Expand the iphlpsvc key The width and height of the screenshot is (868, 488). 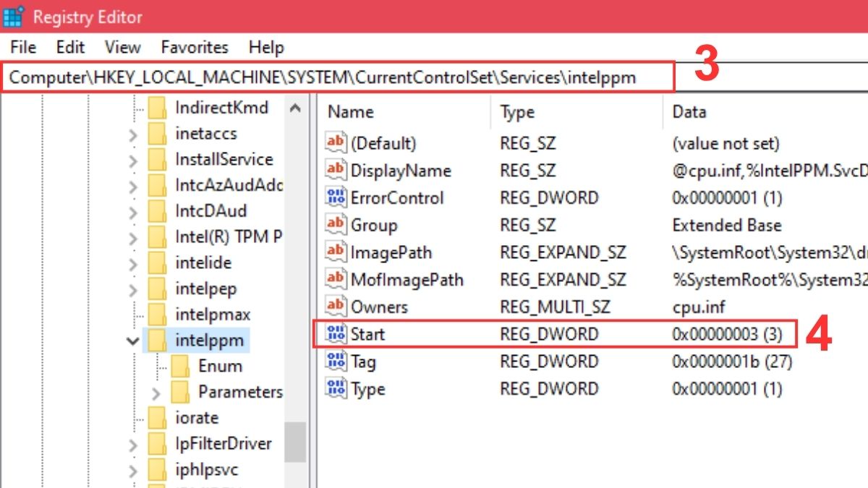[x=133, y=471]
